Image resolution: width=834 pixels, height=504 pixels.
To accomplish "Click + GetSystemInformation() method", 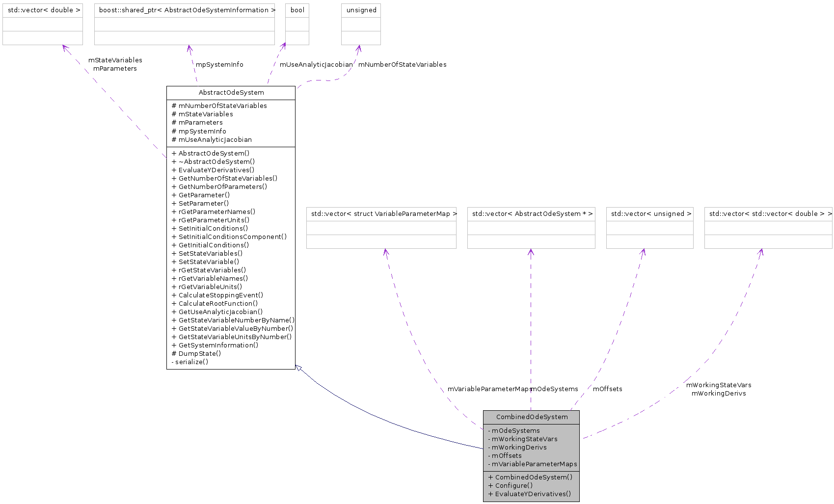I will [215, 345].
